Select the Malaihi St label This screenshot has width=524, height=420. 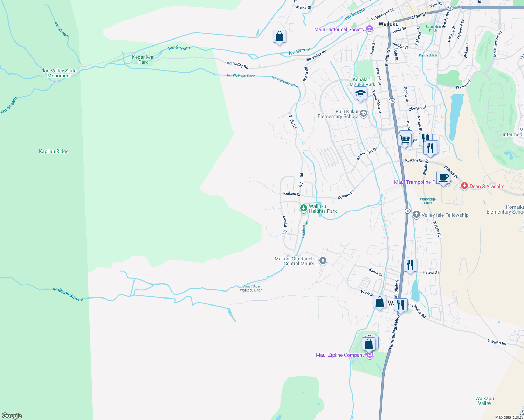pos(285,225)
